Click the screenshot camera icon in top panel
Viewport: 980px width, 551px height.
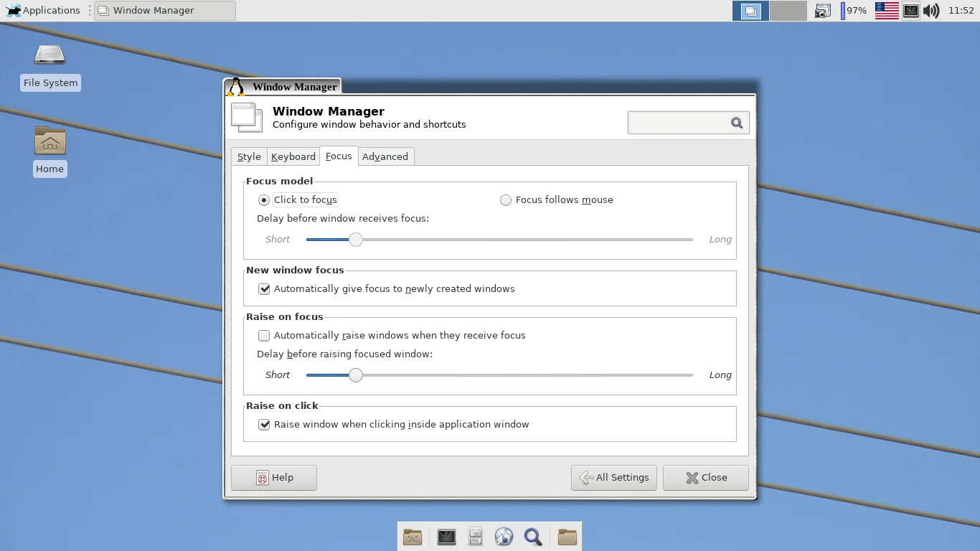pos(823,11)
